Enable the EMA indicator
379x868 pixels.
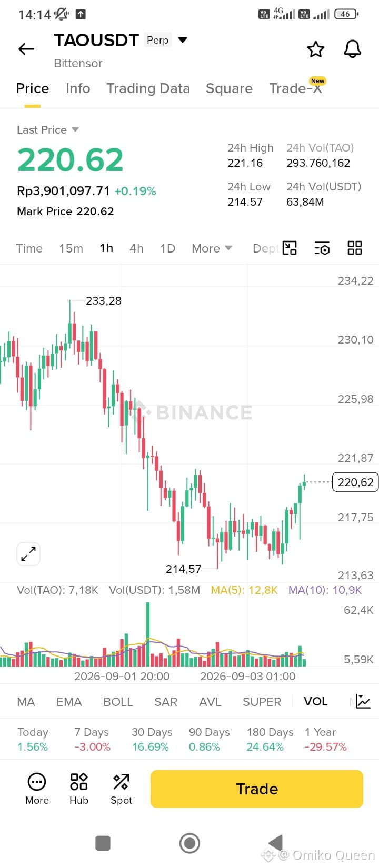click(69, 702)
